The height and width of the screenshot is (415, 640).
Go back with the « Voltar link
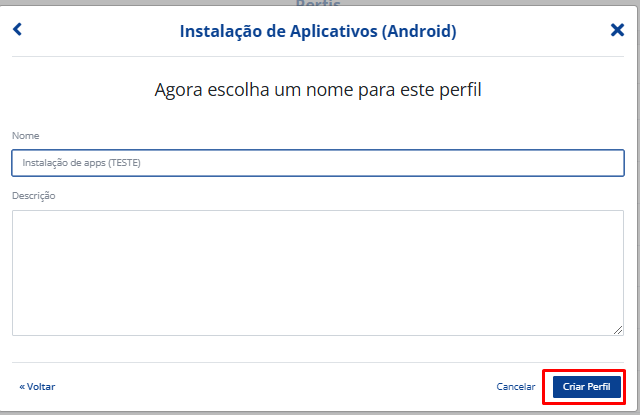[x=37, y=386]
